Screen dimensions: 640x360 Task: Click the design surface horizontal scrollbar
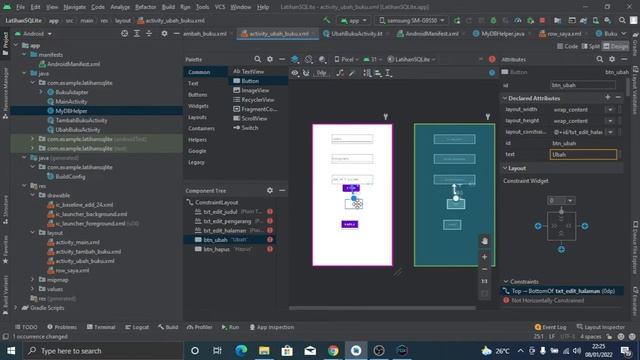click(382, 308)
